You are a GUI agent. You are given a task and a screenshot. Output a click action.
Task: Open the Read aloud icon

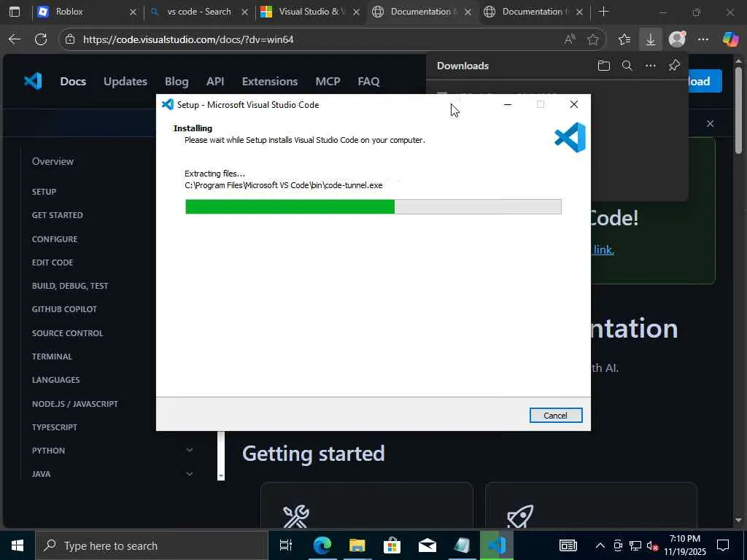tap(570, 39)
